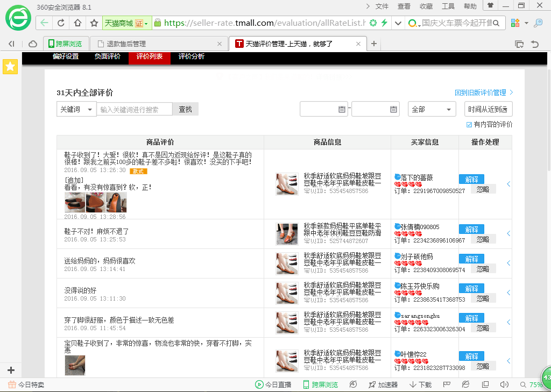Click the speaker mute icon in the status bar
Screen dimensions: 551x392
(504, 384)
